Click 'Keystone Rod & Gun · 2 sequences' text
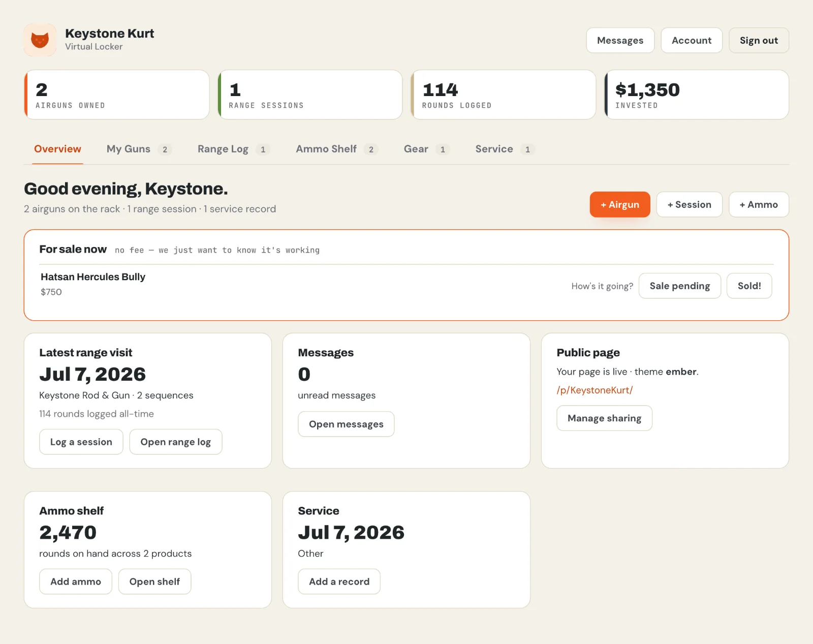This screenshot has height=644, width=813. click(x=116, y=395)
